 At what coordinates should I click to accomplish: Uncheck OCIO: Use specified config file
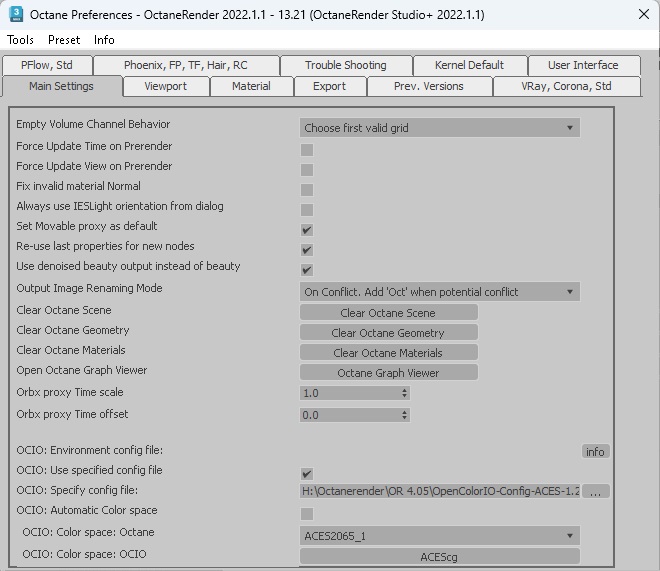pos(307,474)
